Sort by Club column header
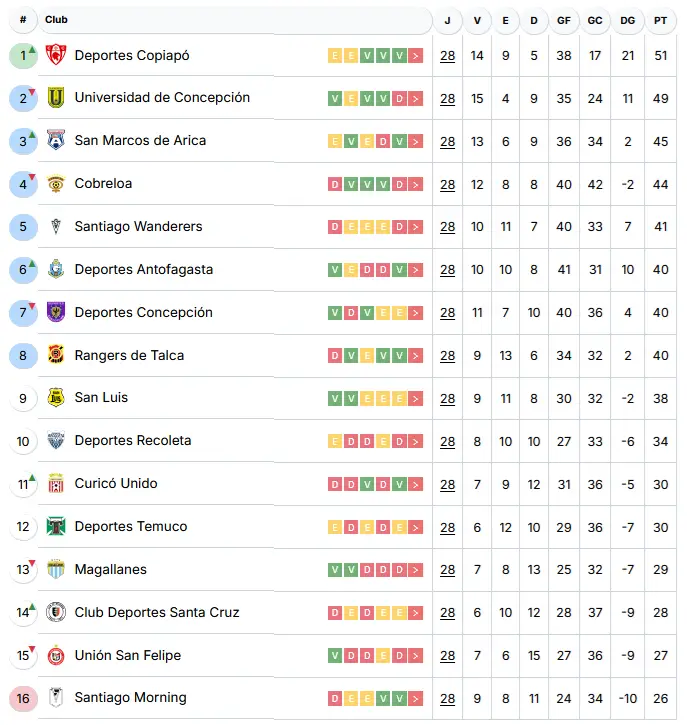 pyautogui.click(x=57, y=20)
